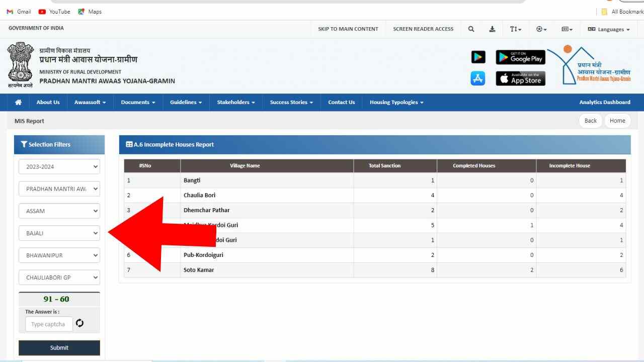Open the BAJALI district dropdown

coord(59,233)
